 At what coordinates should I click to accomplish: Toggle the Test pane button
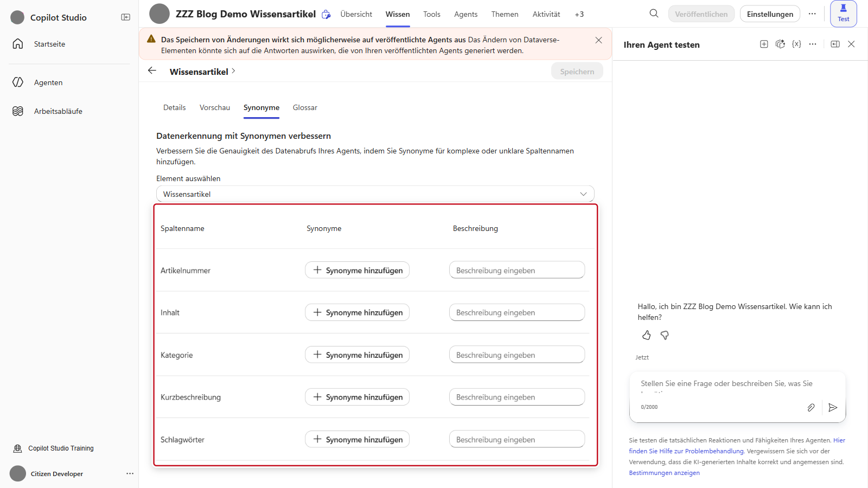[843, 14]
